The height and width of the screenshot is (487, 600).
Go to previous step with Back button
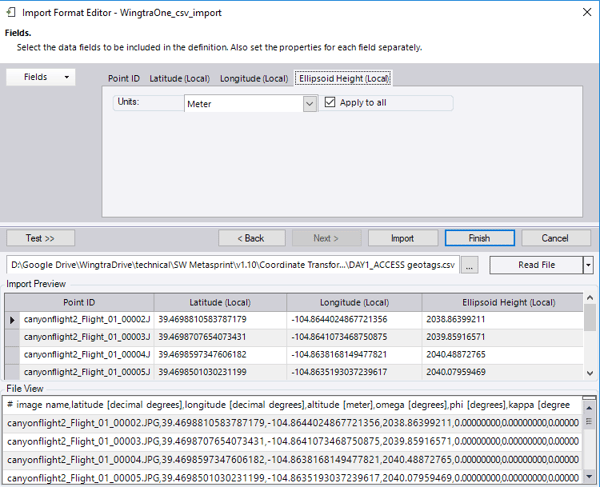251,238
